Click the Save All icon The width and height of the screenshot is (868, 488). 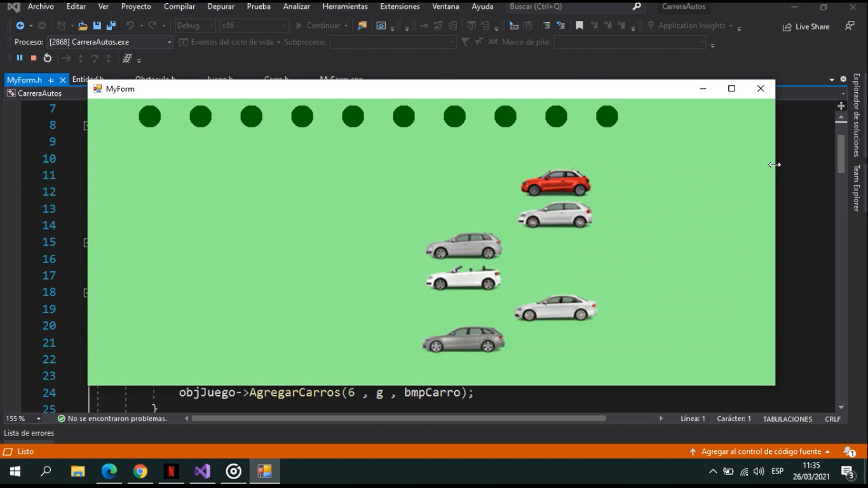(111, 25)
